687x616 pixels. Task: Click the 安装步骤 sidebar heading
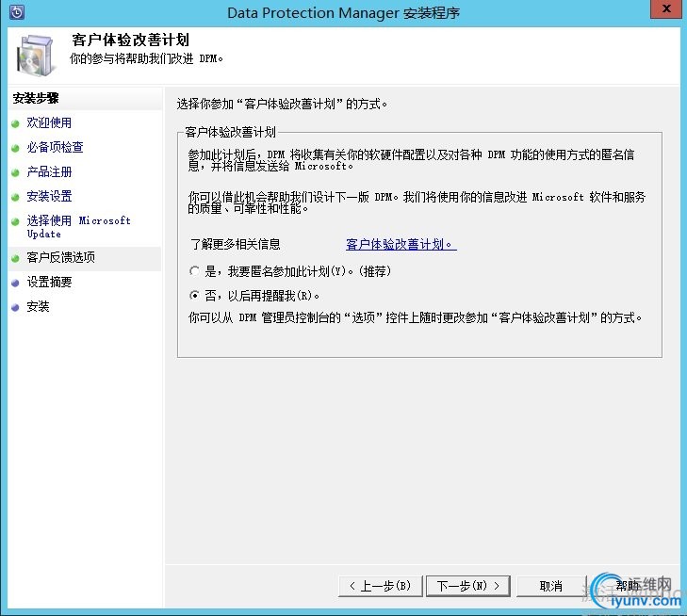pos(36,99)
